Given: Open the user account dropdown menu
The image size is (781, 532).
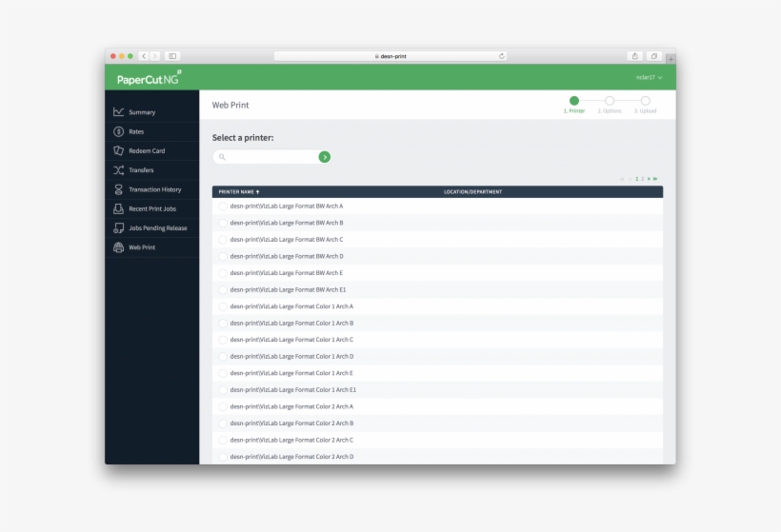Looking at the screenshot, I should [x=650, y=77].
